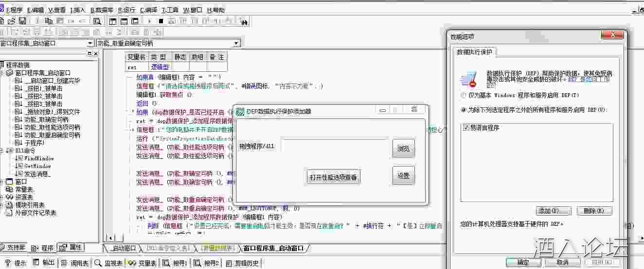Open the 监视表 watch panel at the bottom
Viewport: 644px width, 269px height.
pos(108,263)
